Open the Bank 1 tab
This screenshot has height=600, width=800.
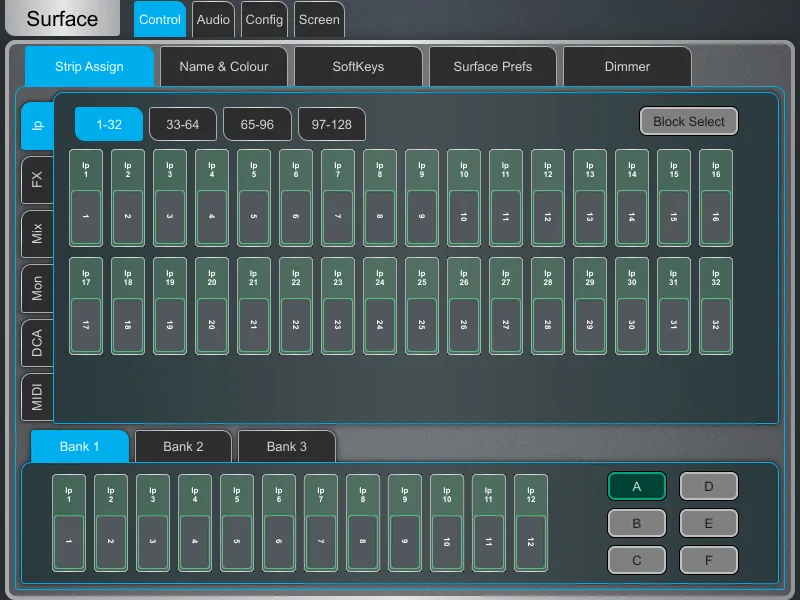point(80,446)
